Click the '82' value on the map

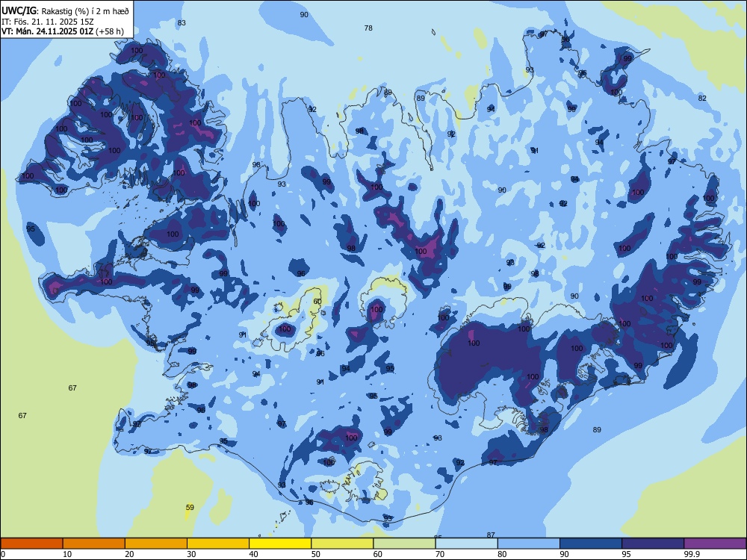[702, 98]
